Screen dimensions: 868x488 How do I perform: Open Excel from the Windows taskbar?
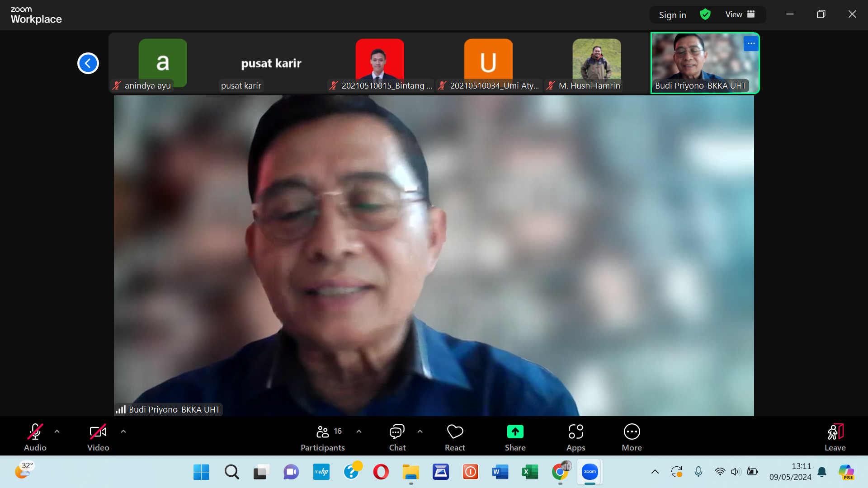click(530, 472)
